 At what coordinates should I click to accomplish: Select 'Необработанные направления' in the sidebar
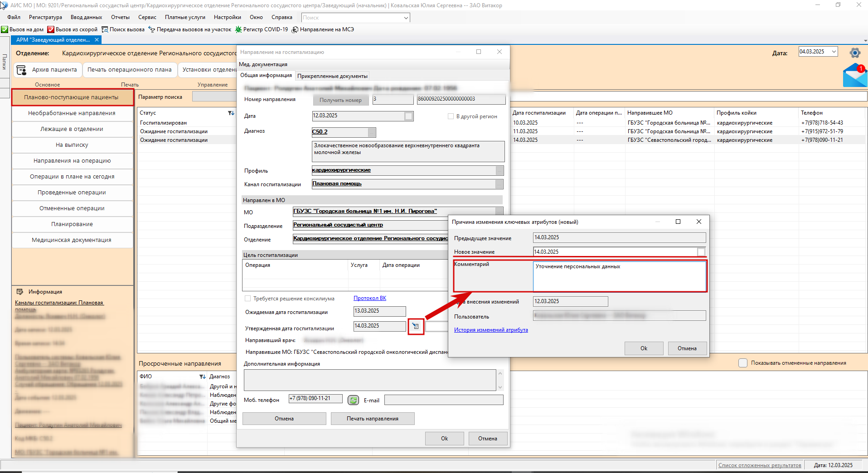click(x=72, y=113)
